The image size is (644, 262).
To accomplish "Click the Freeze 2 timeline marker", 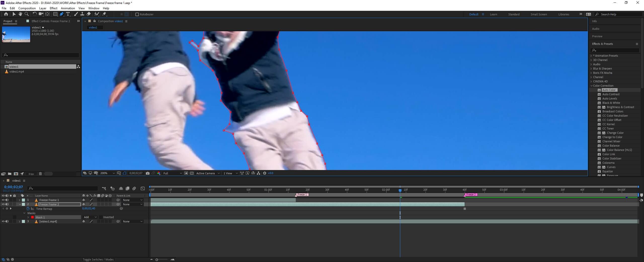I will tap(471, 194).
